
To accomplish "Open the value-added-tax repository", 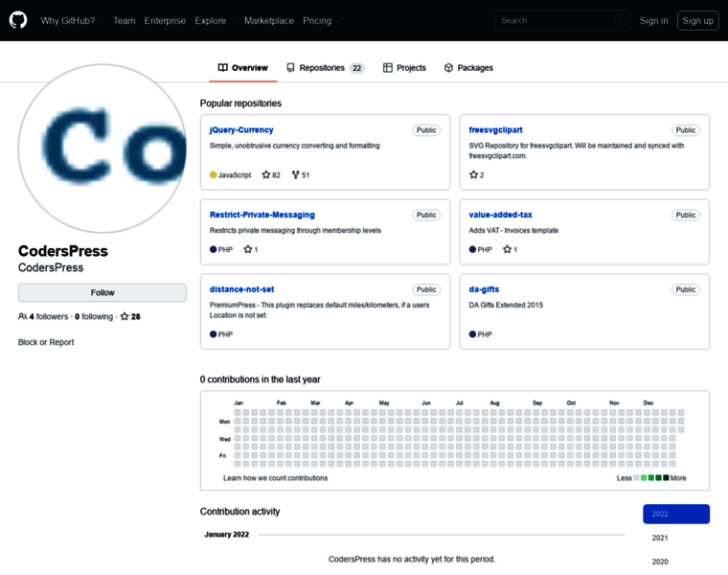I will [500, 215].
